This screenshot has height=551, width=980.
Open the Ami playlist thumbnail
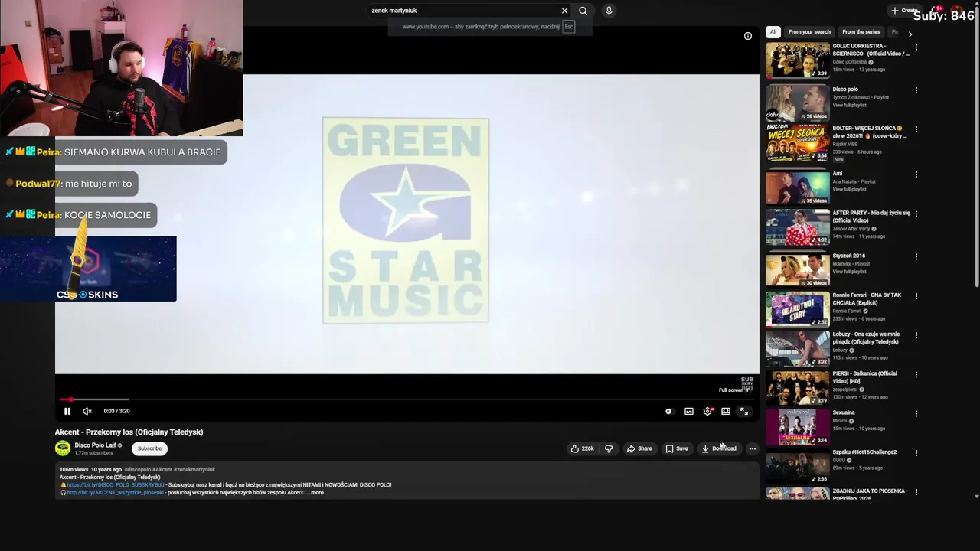tap(797, 187)
